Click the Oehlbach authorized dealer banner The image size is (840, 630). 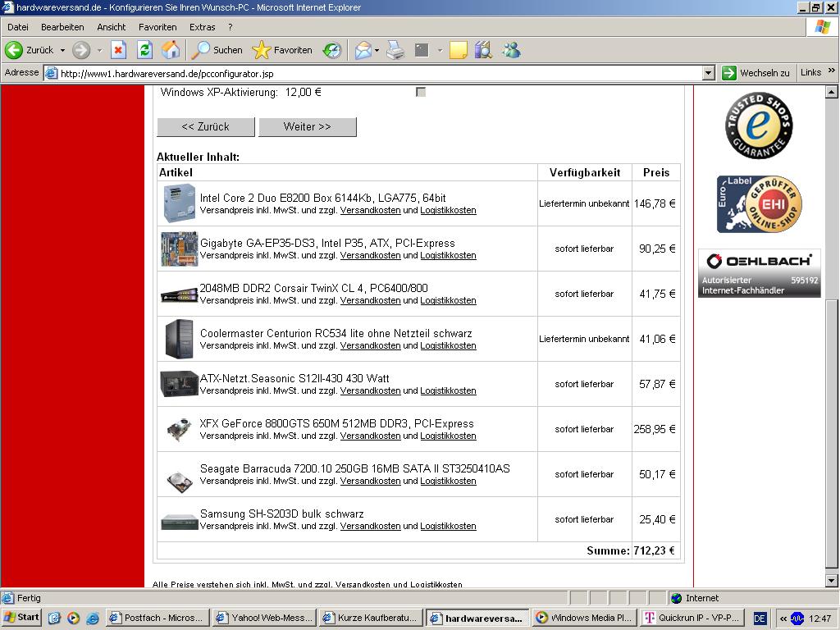[759, 273]
